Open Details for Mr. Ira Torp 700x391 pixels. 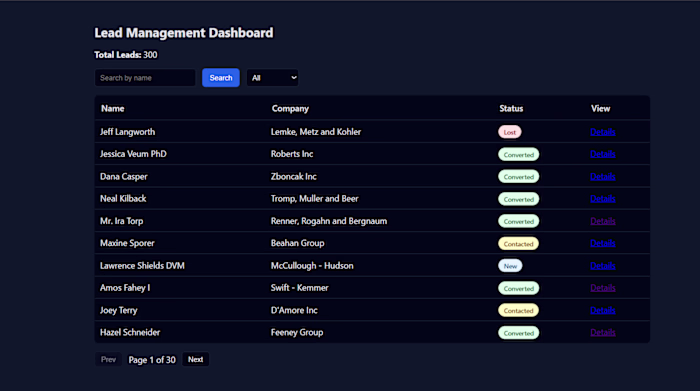(603, 221)
